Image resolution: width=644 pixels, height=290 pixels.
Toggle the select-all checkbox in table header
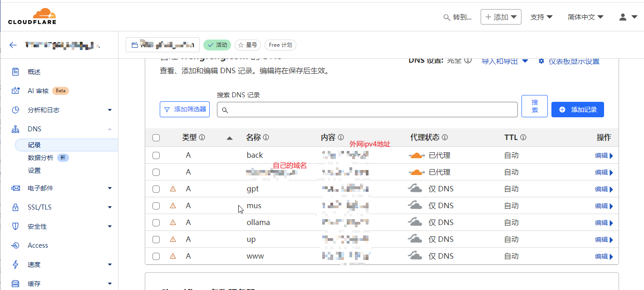tap(156, 138)
